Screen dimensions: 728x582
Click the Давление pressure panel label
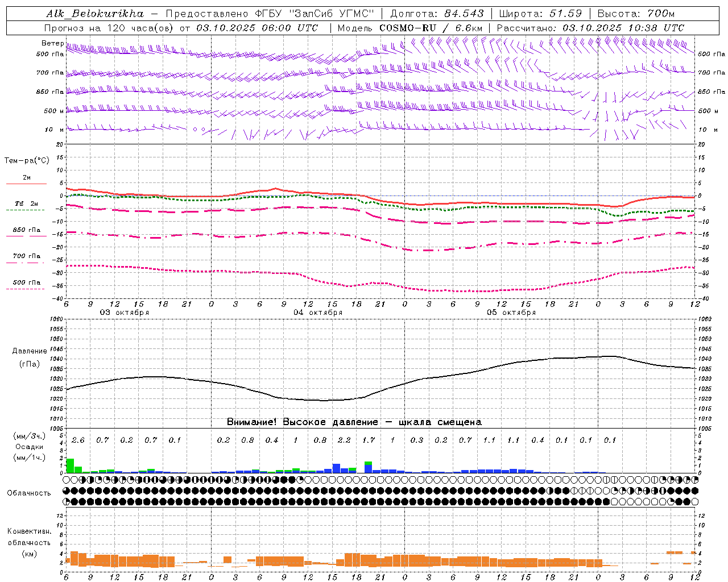pos(30,351)
